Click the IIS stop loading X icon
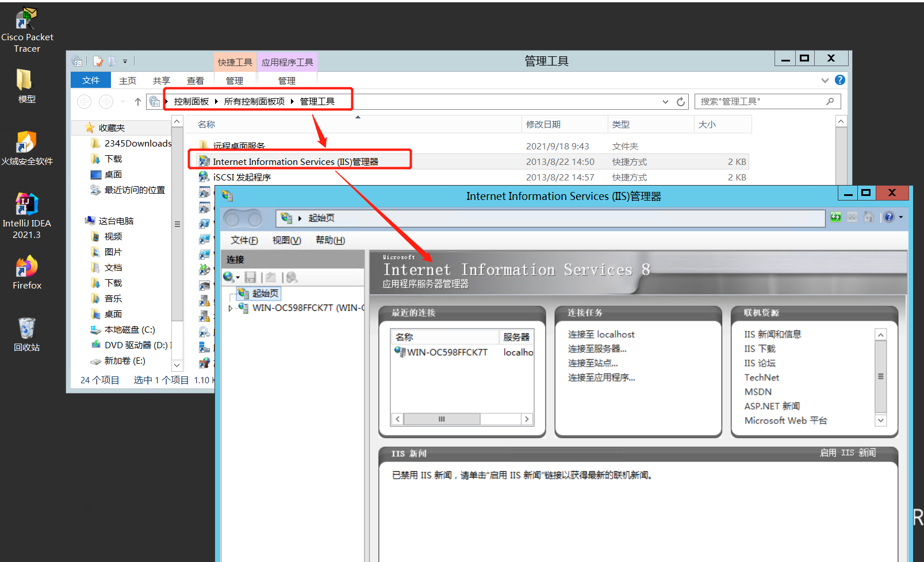 coord(852,217)
